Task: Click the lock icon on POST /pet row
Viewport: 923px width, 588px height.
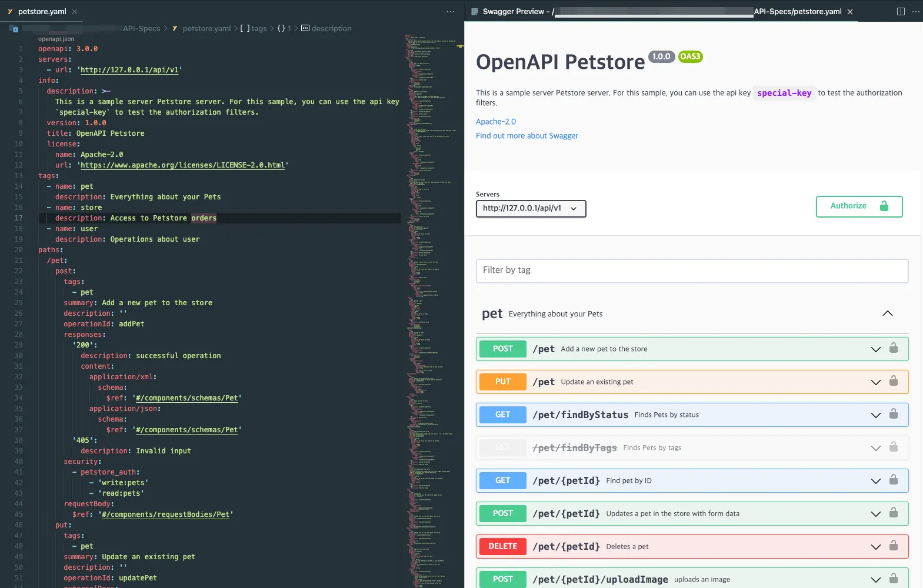Action: [894, 348]
